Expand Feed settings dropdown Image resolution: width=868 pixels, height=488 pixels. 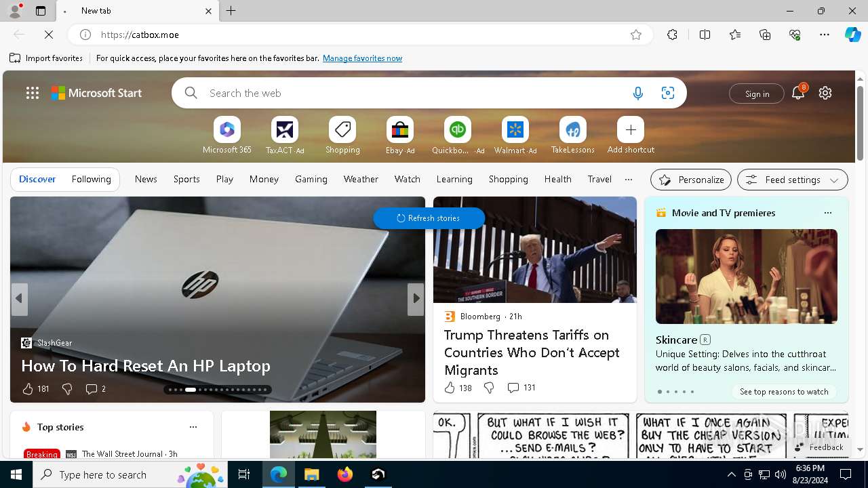coord(793,180)
